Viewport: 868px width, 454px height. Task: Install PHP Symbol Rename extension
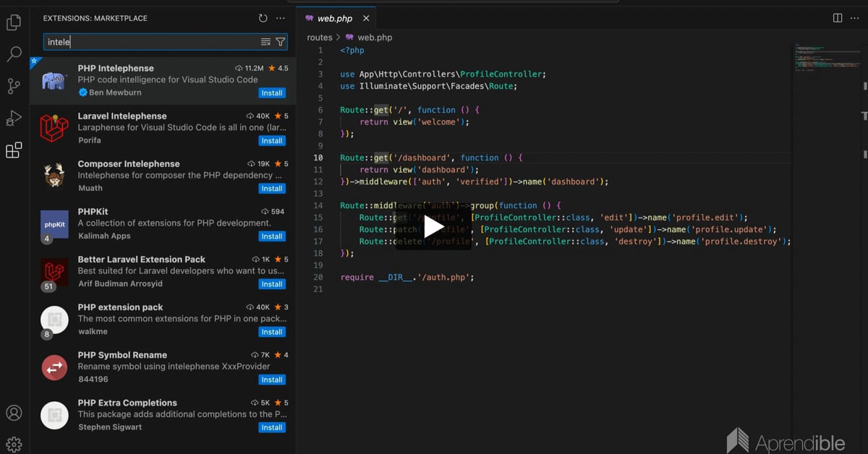[x=272, y=380]
